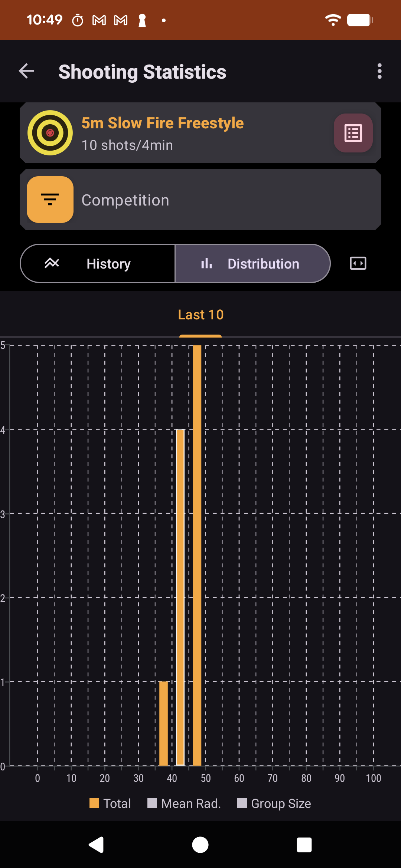Open the orange filter button
This screenshot has height=868, width=401.
50,200
